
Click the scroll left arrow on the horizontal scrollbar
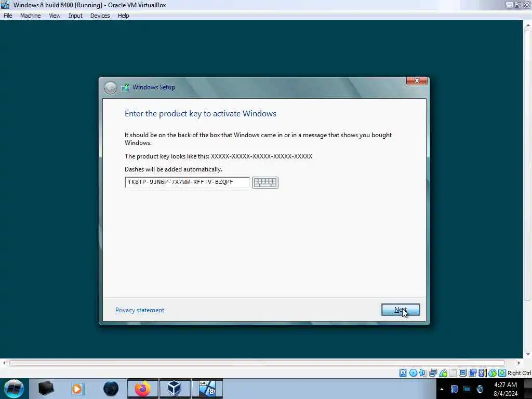click(4, 363)
